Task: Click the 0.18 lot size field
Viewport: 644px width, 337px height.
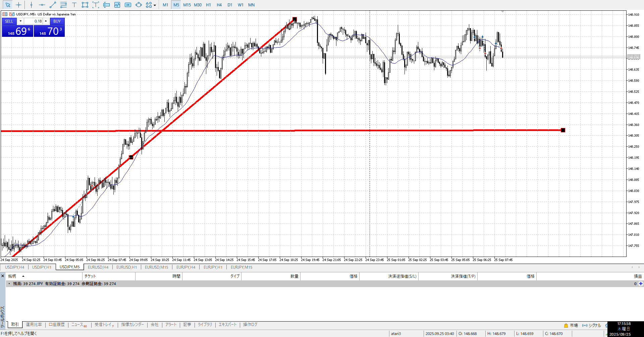Action: click(34, 21)
